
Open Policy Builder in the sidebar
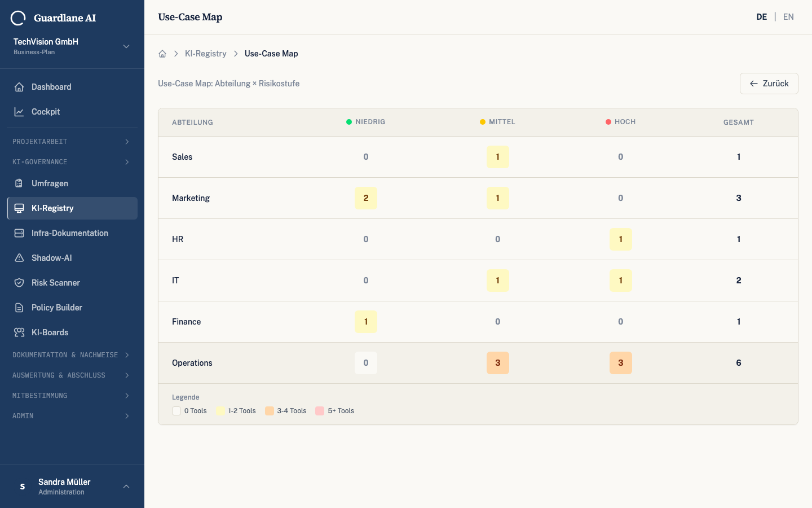tap(72, 308)
